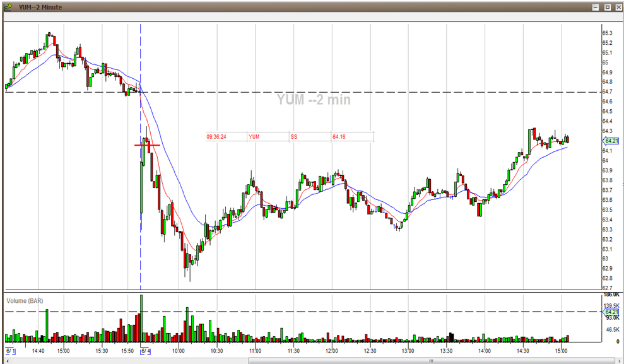This screenshot has width=624, height=364.
Task: Minimize the YUM--2 Minute chart window
Action: tap(596, 7)
